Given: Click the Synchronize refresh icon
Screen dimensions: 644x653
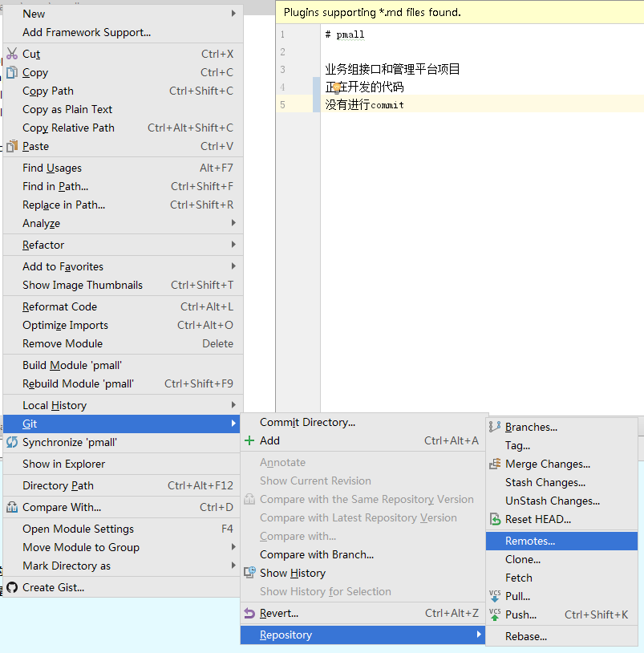Looking at the screenshot, I should [12, 442].
